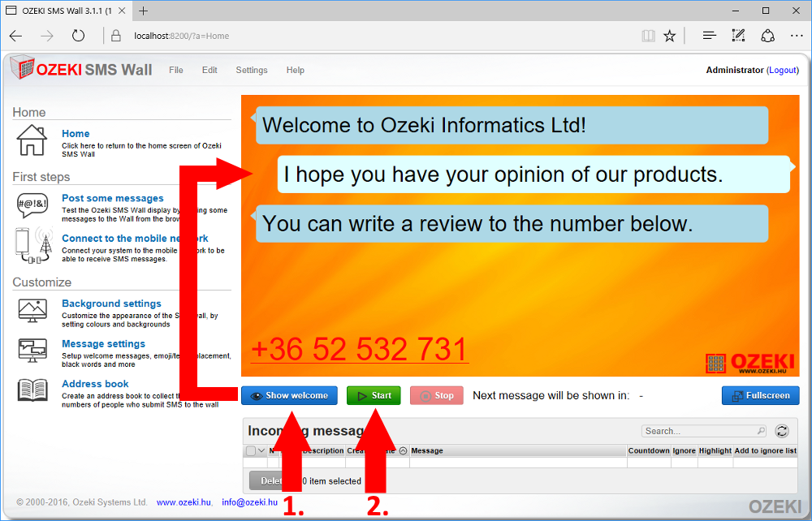Click the Home house icon
Viewport: 812px width, 521px height.
point(32,140)
